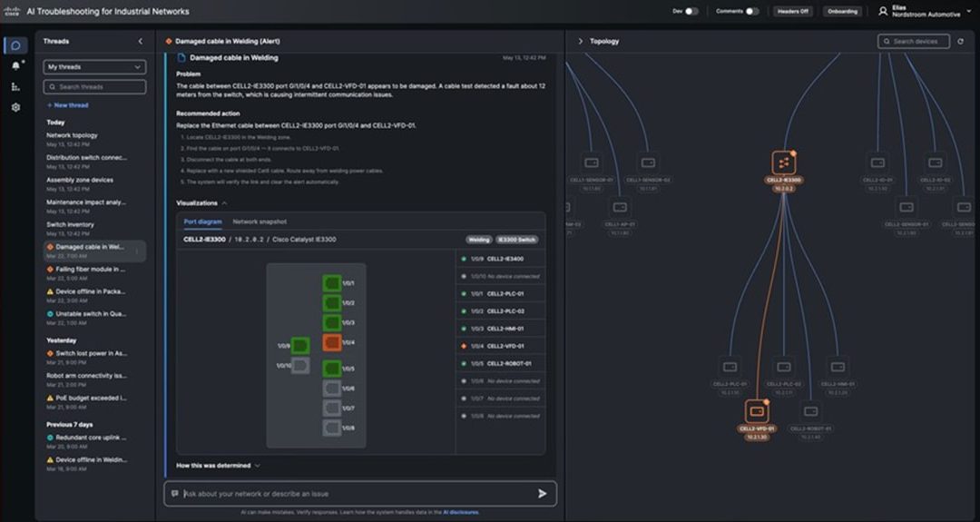Open the AI disclosures link
This screenshot has height=522, width=980.
click(461, 512)
